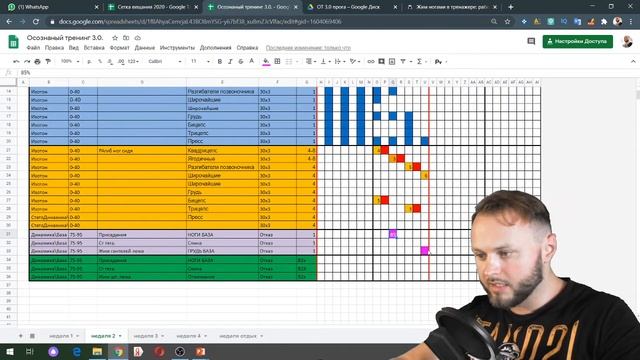The height and width of the screenshot is (360, 640).
Task: Open the Файл menu
Action: tap(33, 48)
